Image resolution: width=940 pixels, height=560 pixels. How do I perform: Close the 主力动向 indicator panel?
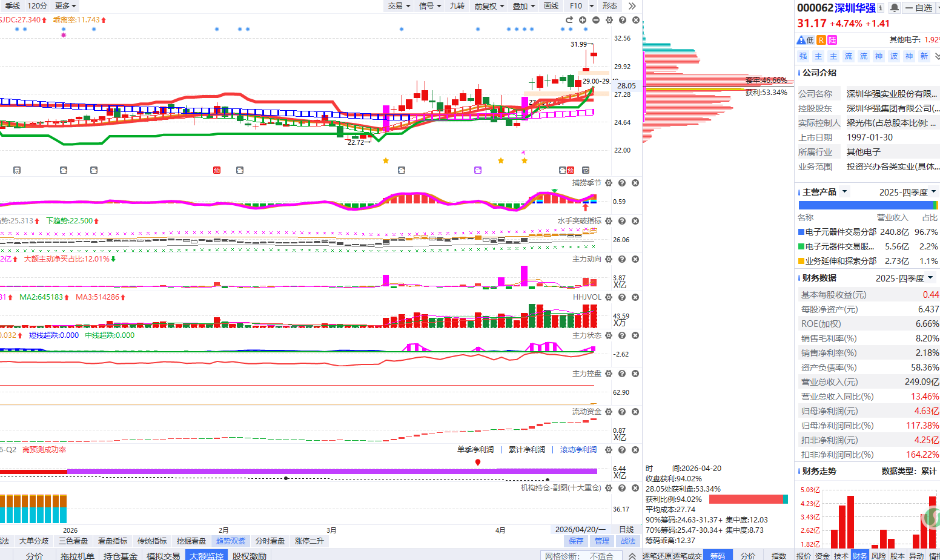tap(635, 259)
